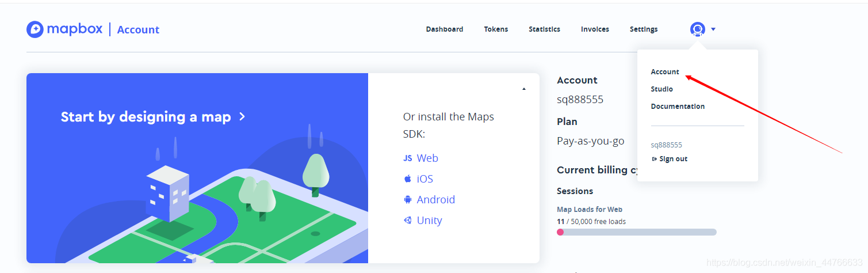Image resolution: width=868 pixels, height=273 pixels.
Task: Click the 11 / 50,000 free loads text
Action: (x=591, y=222)
